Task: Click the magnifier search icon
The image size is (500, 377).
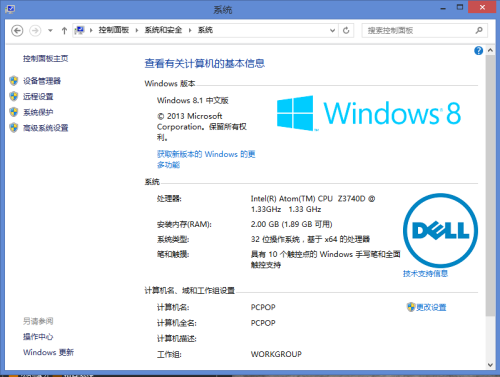Action: tap(479, 31)
